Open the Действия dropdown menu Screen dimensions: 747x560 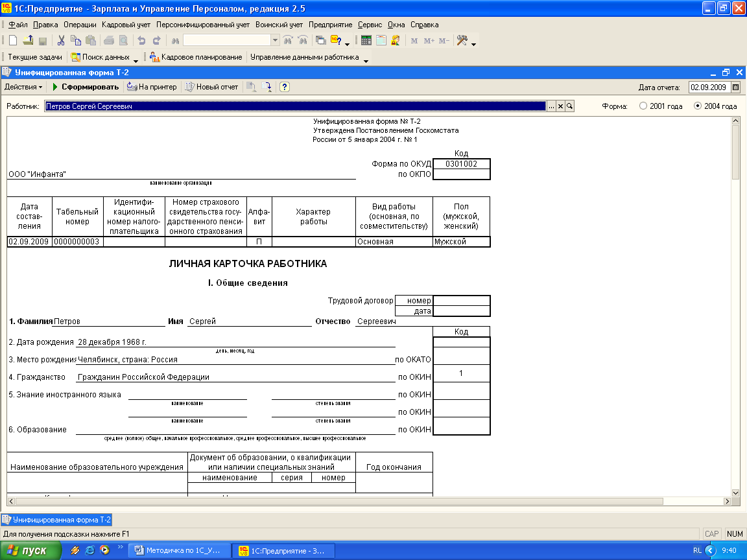[23, 87]
